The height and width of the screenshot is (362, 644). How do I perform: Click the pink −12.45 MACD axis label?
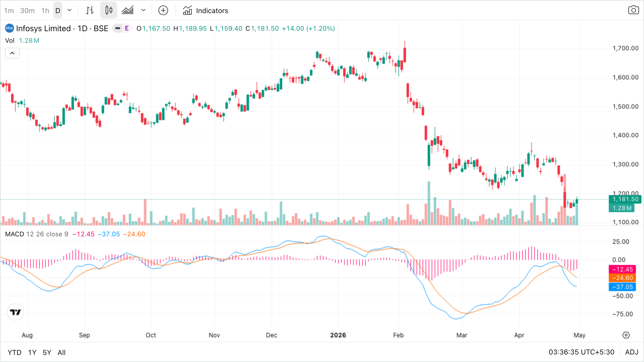(x=622, y=269)
